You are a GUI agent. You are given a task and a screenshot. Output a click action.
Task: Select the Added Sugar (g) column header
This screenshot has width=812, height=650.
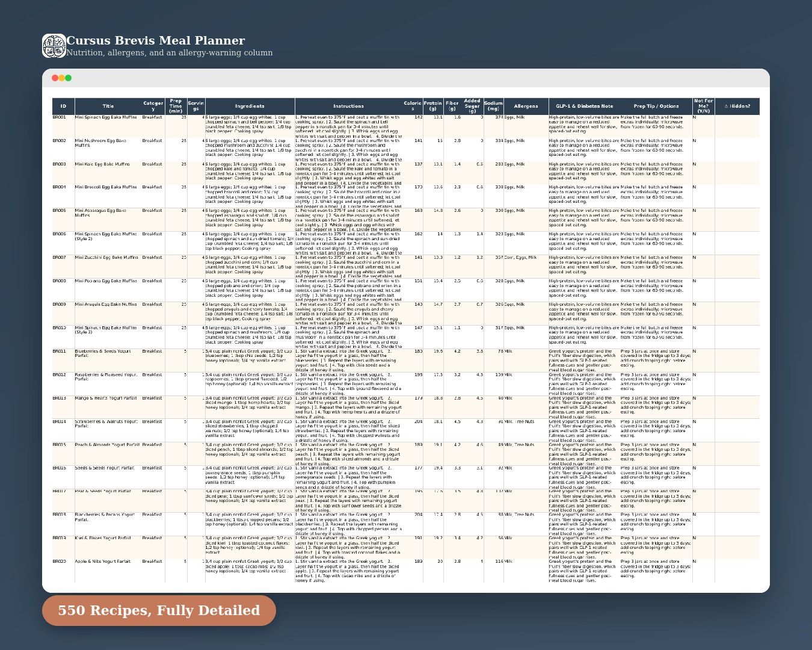click(472, 106)
